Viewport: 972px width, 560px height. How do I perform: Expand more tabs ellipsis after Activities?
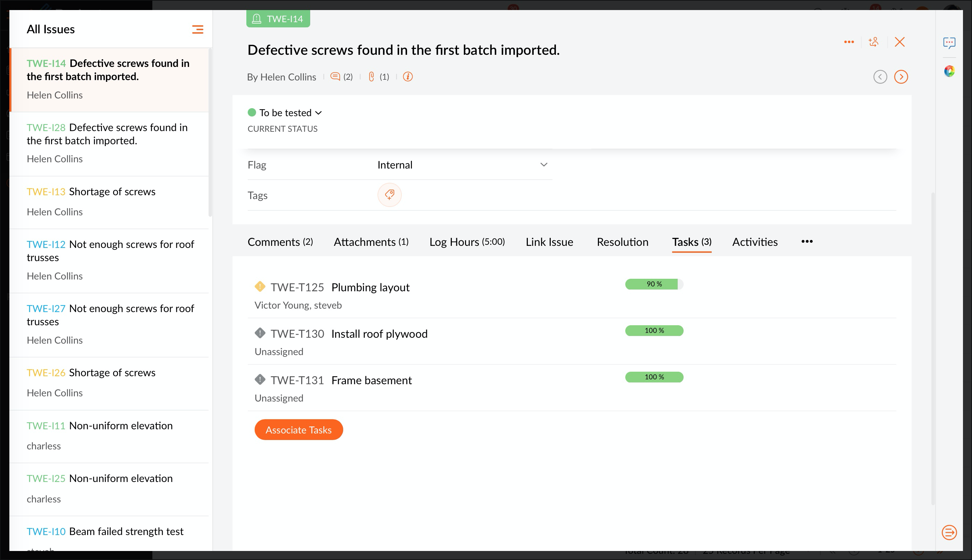pyautogui.click(x=806, y=242)
